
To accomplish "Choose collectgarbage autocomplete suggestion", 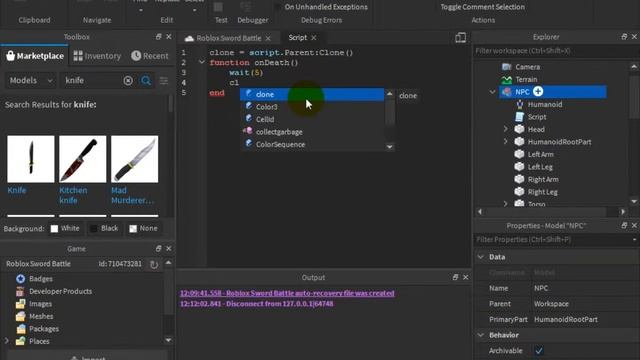I will [x=312, y=132].
